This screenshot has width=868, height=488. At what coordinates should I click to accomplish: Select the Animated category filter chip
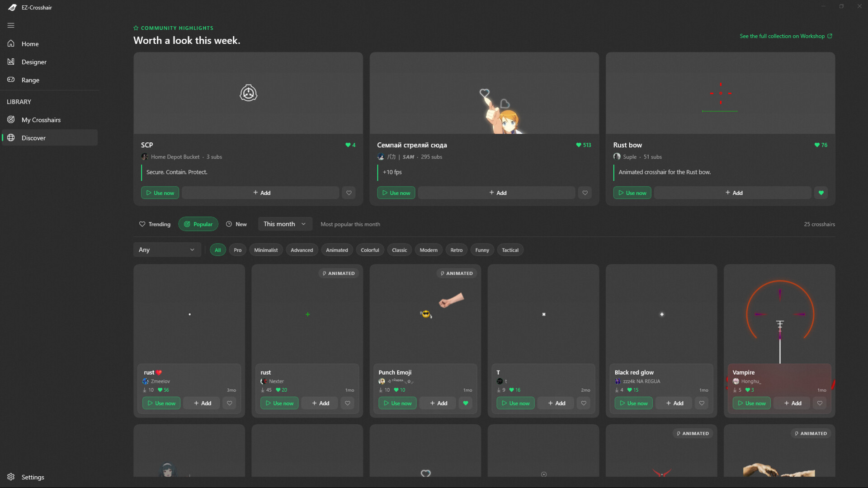click(x=337, y=250)
